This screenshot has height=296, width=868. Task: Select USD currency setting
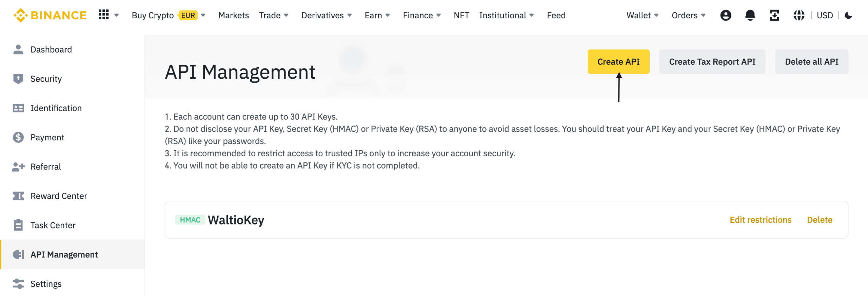coord(825,15)
